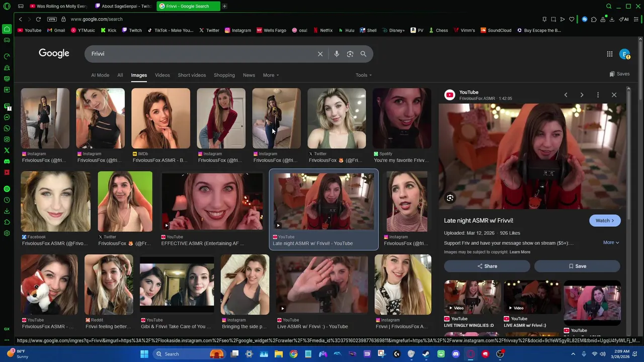Click the Lens icon on the preview image
The height and width of the screenshot is (362, 644).
450,198
